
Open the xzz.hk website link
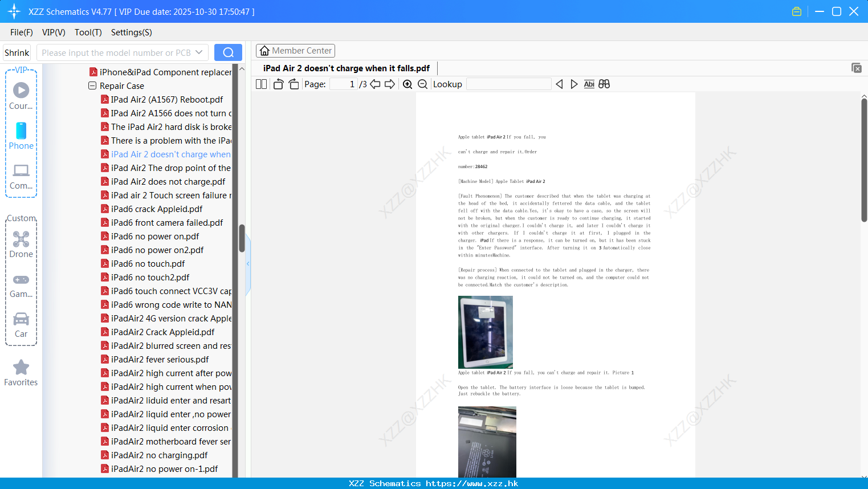[472, 483]
